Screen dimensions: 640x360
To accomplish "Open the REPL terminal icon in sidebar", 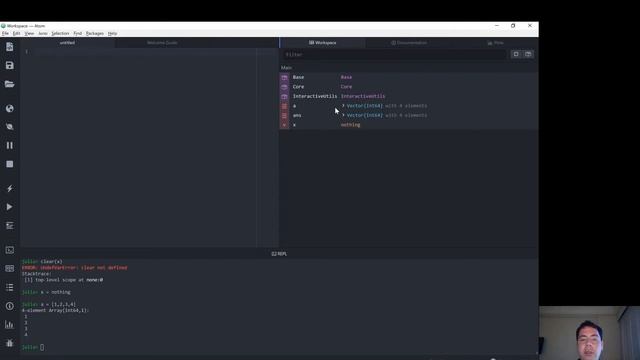I will click(x=9, y=250).
